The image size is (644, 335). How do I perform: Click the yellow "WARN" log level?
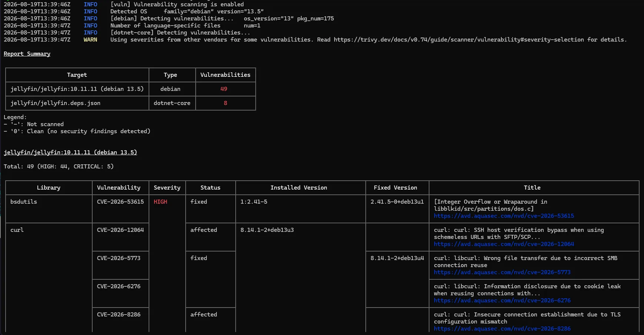click(x=90, y=40)
